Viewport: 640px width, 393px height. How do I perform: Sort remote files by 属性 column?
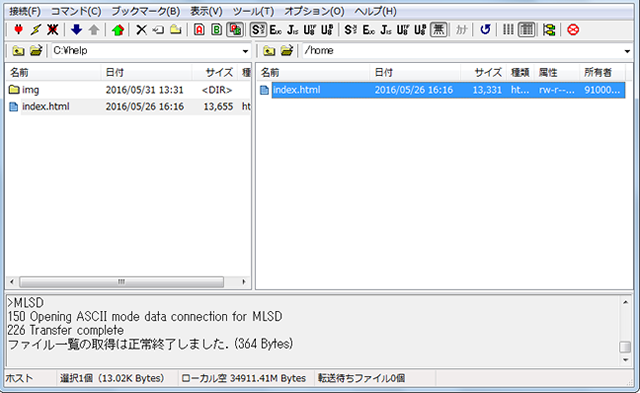coord(557,72)
